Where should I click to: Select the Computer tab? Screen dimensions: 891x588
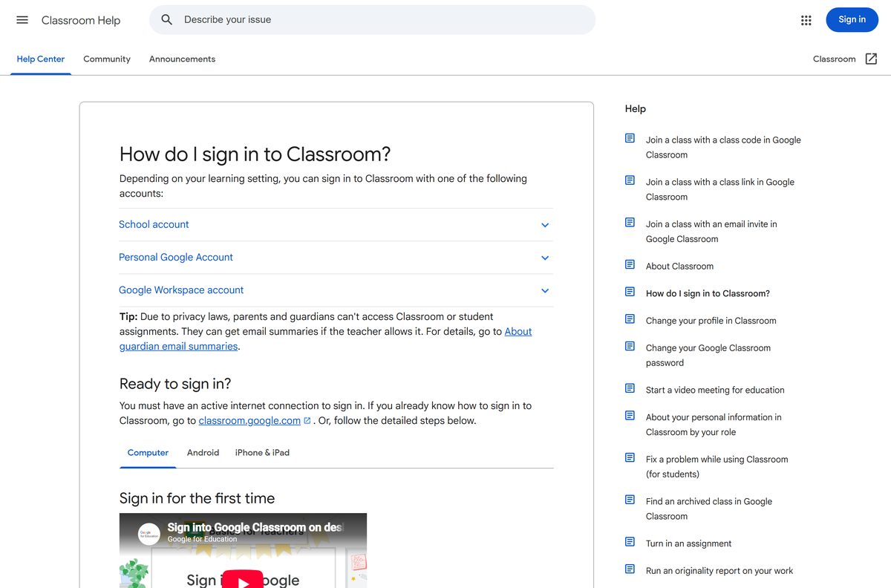148,452
